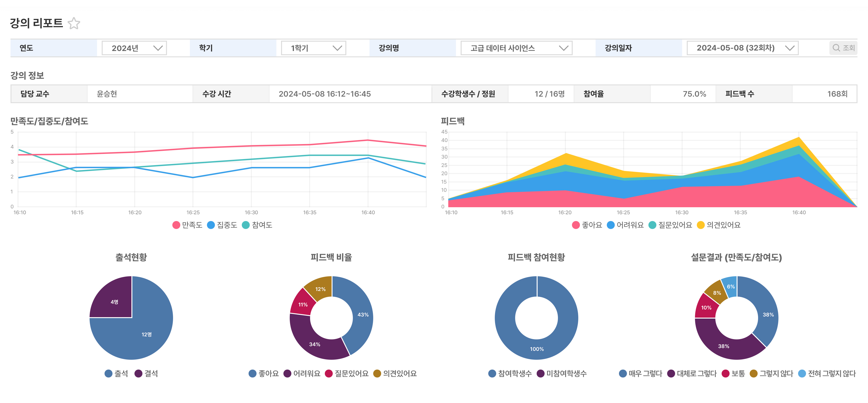Viewport: 868px width, 403px height.
Task: Click the purple 결석 legend dot under attendance chart
Action: point(138,373)
